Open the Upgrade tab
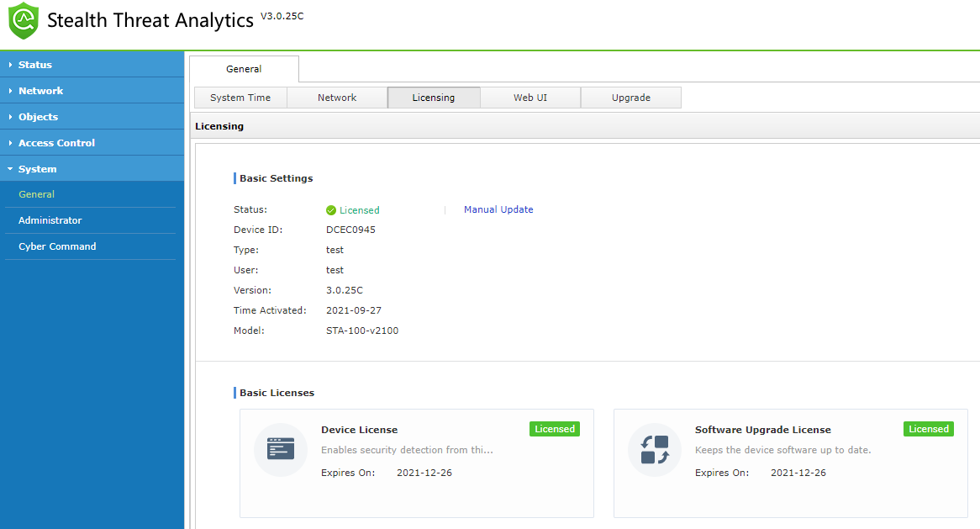 [x=630, y=98]
